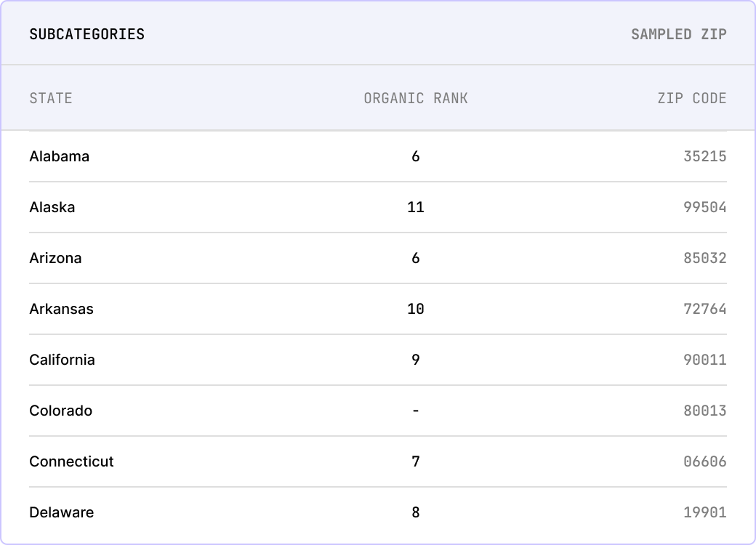756x545 pixels.
Task: Click zip code 19901 for Delaware
Action: pyautogui.click(x=705, y=512)
